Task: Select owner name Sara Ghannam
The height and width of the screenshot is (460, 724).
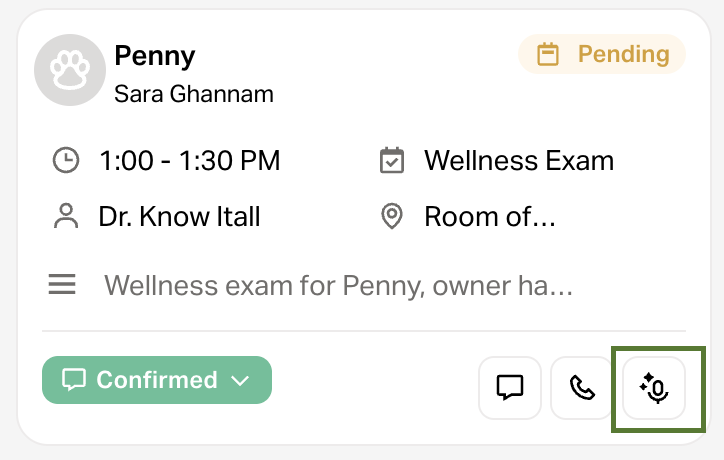Action: (194, 94)
